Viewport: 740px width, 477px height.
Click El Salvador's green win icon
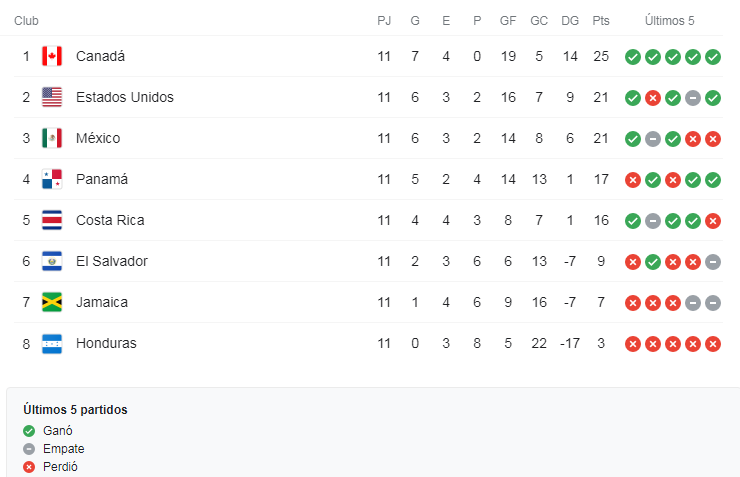click(653, 262)
